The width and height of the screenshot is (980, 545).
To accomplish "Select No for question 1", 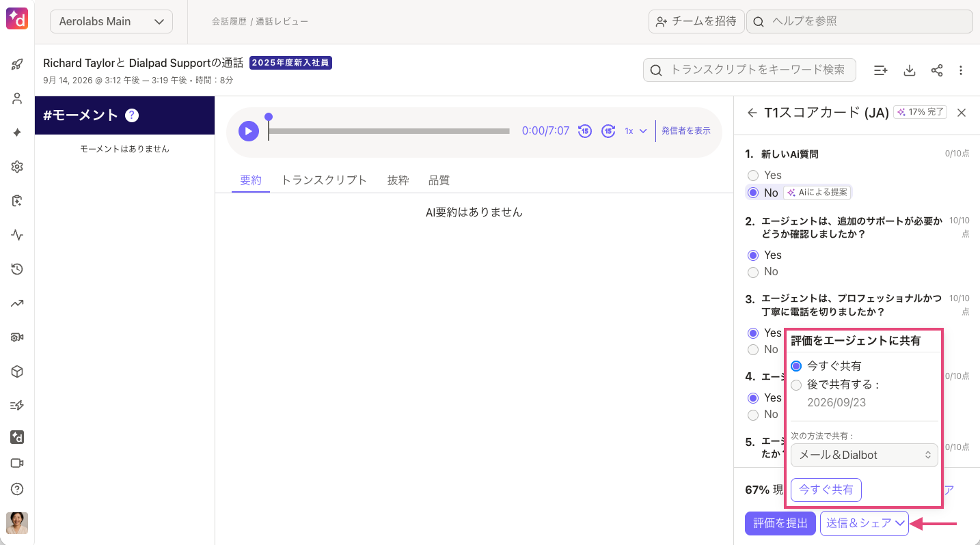I will pos(753,193).
